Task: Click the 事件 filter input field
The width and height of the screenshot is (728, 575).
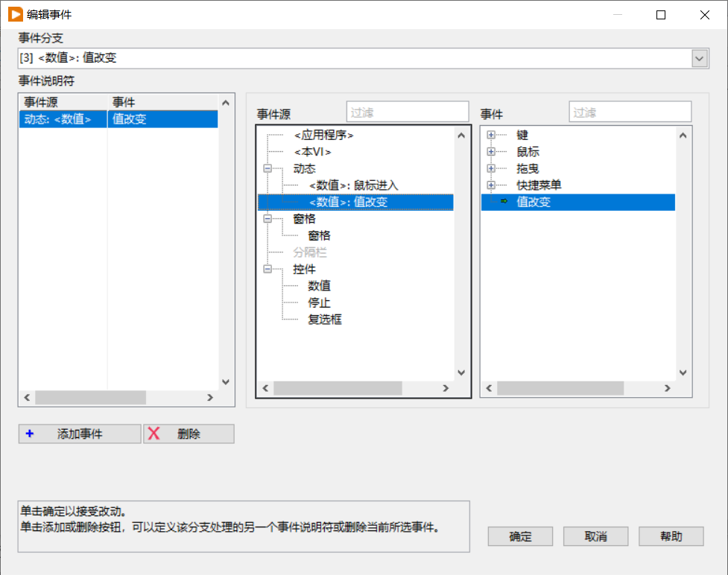Action: coord(630,111)
